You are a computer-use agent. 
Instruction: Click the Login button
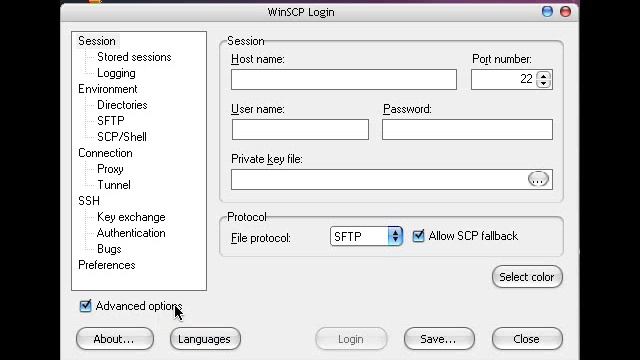pyautogui.click(x=351, y=339)
